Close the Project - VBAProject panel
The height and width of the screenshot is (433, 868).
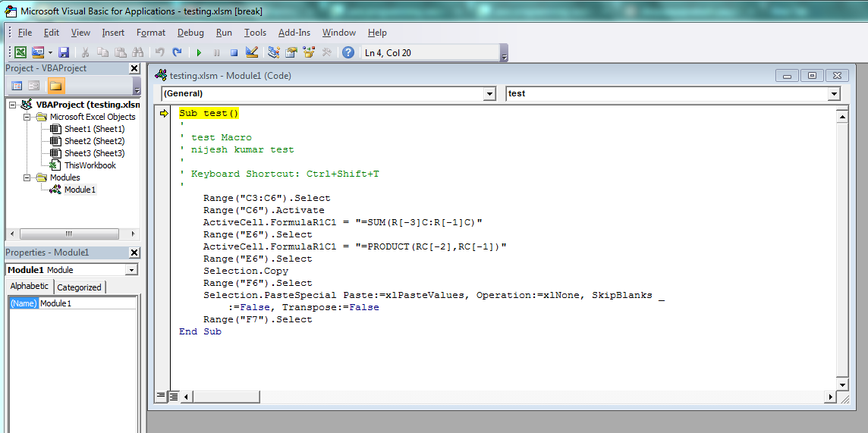point(134,68)
